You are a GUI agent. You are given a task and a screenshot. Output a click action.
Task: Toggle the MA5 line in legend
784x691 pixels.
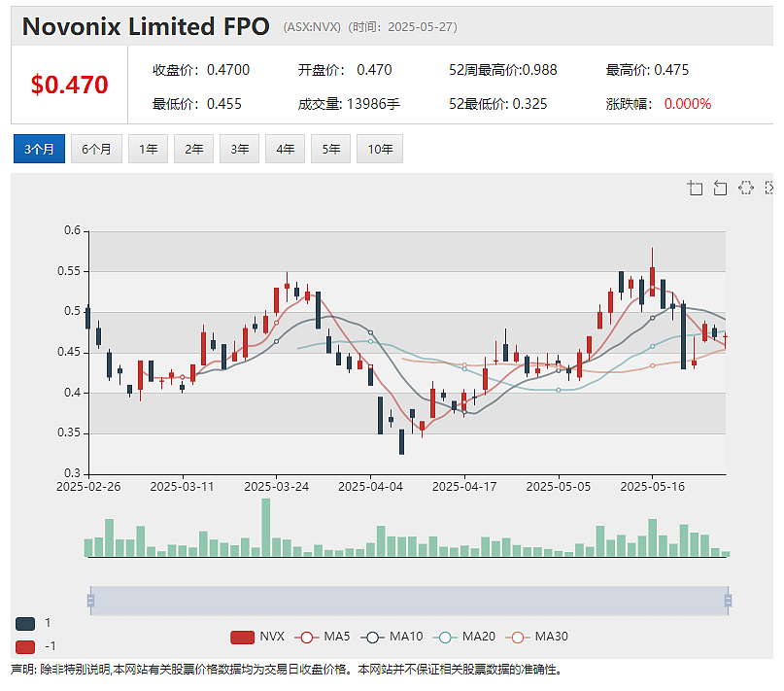click(323, 637)
